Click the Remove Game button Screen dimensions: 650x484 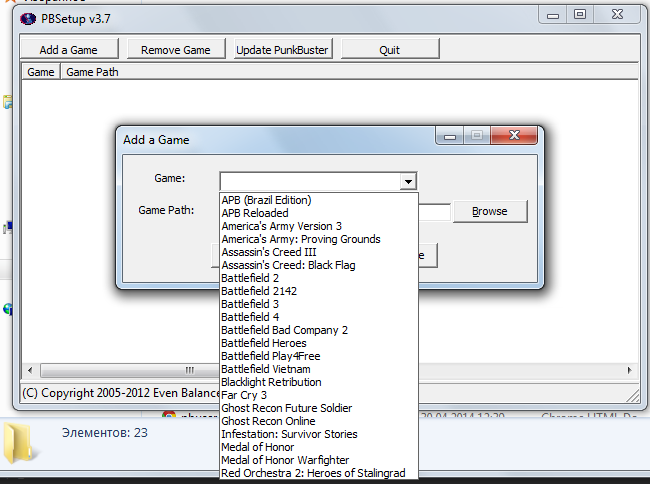(176, 50)
